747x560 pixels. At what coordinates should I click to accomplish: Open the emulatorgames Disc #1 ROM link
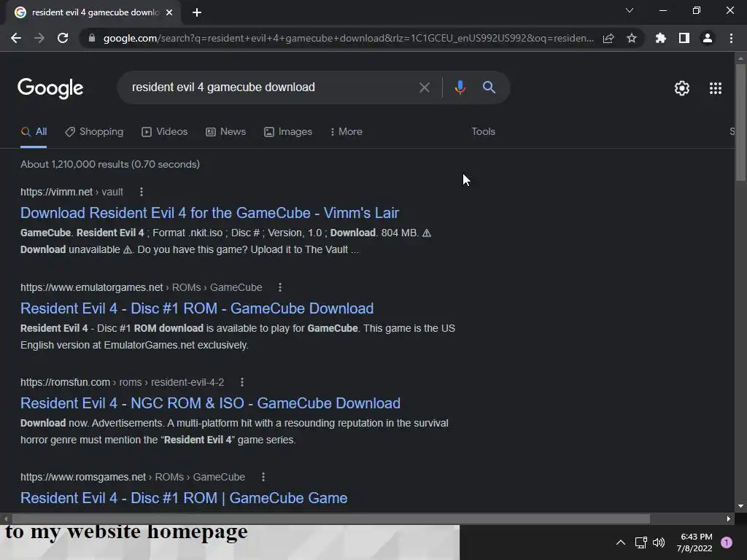[x=197, y=308]
